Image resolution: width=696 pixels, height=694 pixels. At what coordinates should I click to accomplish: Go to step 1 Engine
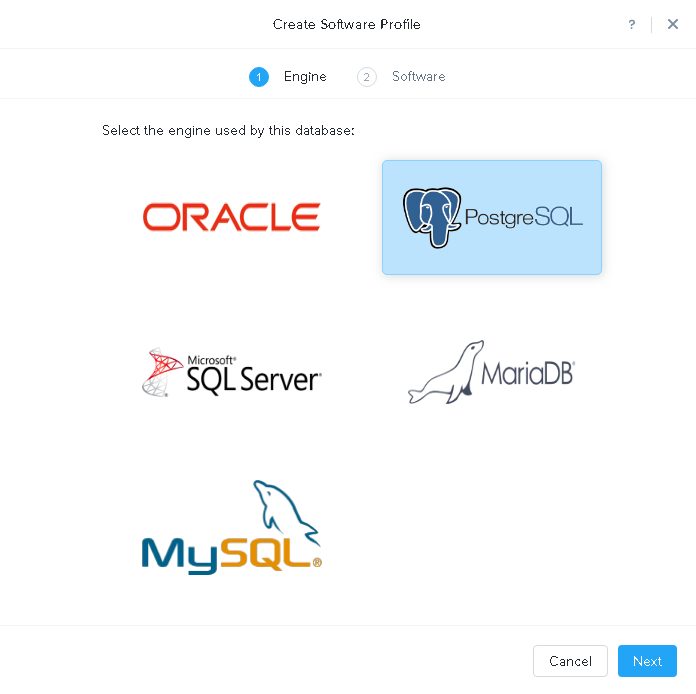coord(288,77)
